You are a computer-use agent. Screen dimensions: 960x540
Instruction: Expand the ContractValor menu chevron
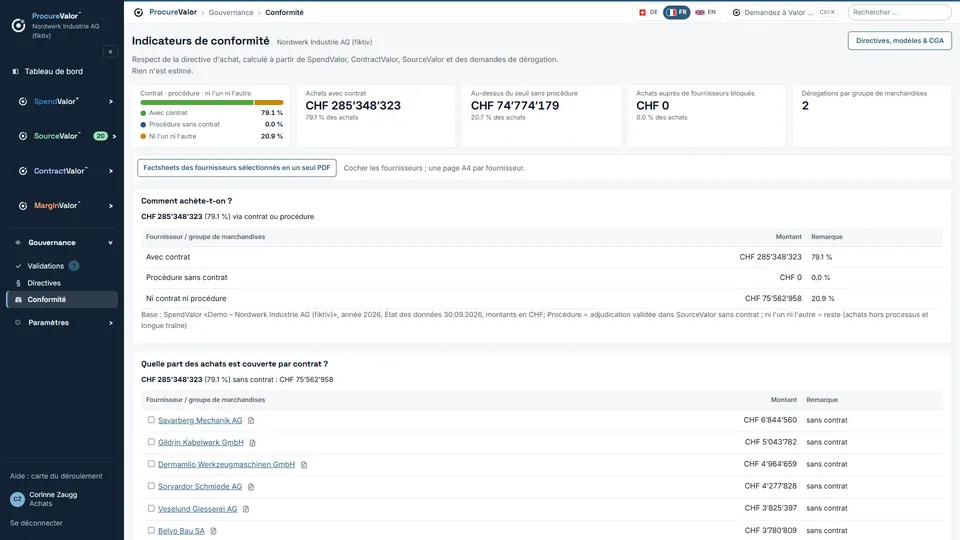coord(111,171)
